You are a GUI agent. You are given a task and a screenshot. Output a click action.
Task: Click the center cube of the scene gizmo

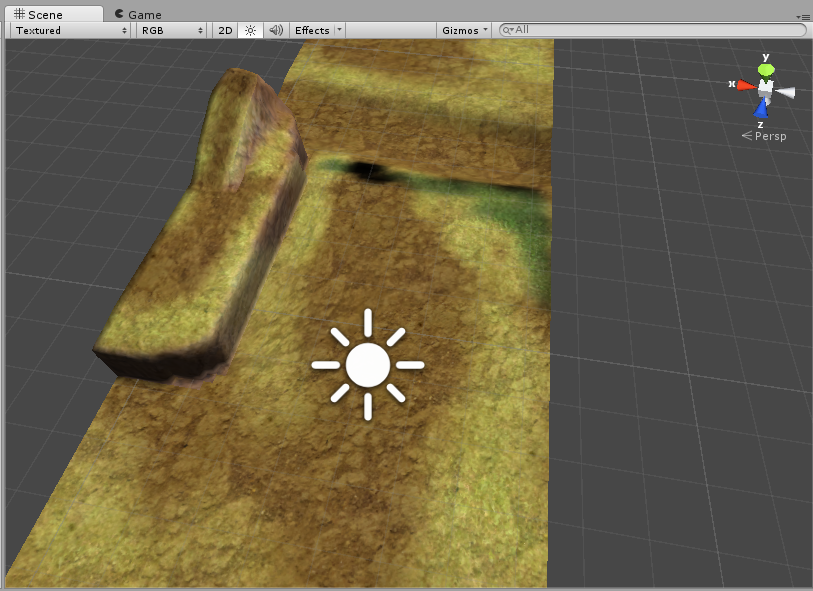[x=764, y=90]
